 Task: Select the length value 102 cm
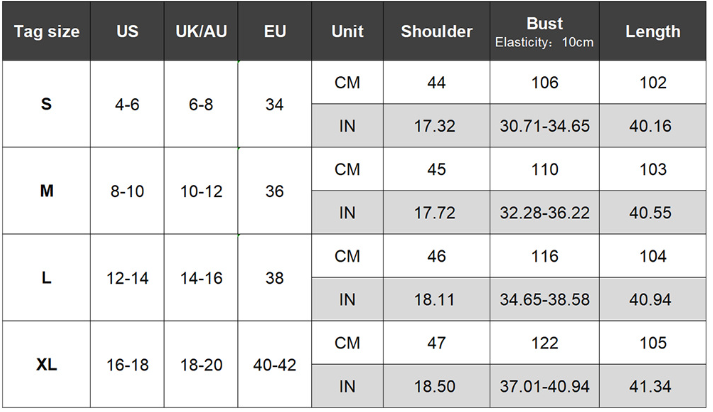point(652,83)
